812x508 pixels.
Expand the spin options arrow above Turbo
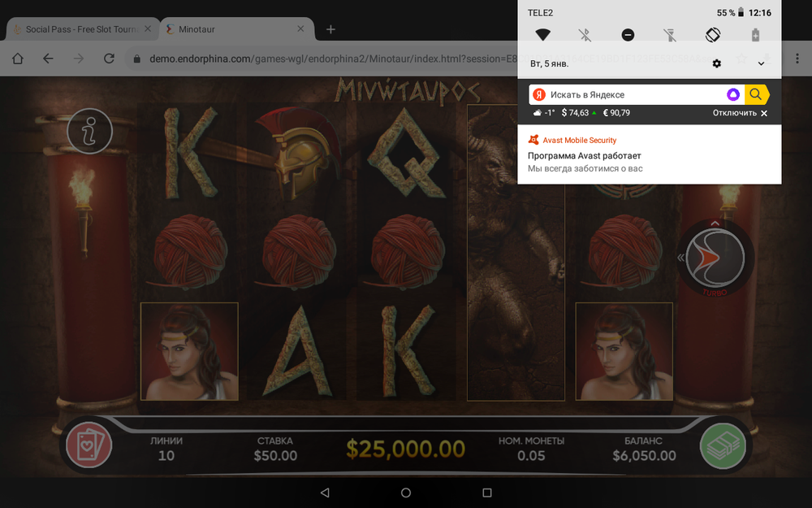[715, 224]
